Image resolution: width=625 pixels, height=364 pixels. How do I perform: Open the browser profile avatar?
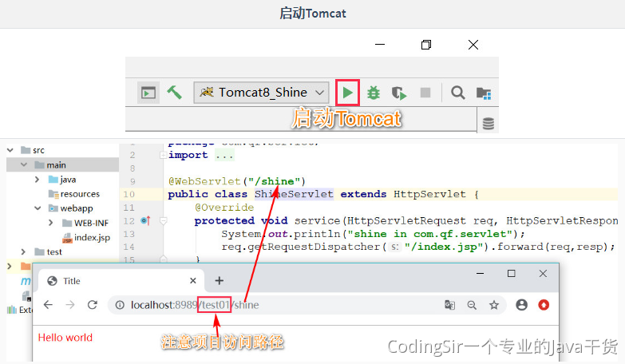pyautogui.click(x=521, y=305)
